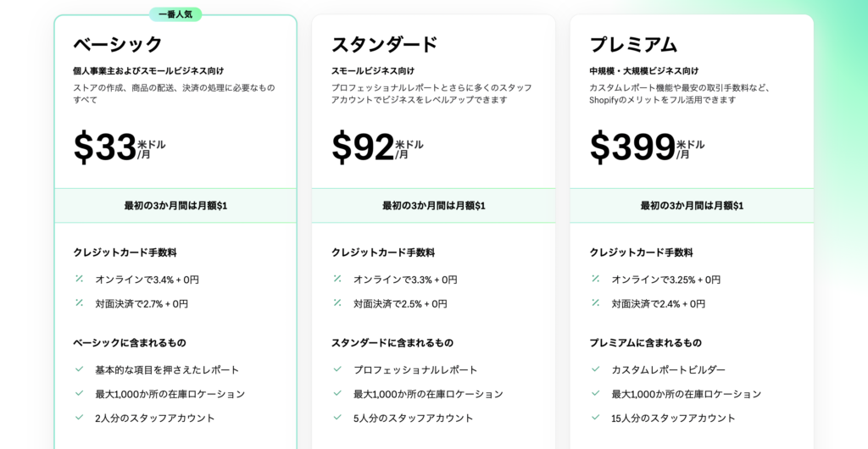Click the checkmark beside プロフェッショナルレポート
This screenshot has width=868, height=449.
(337, 369)
